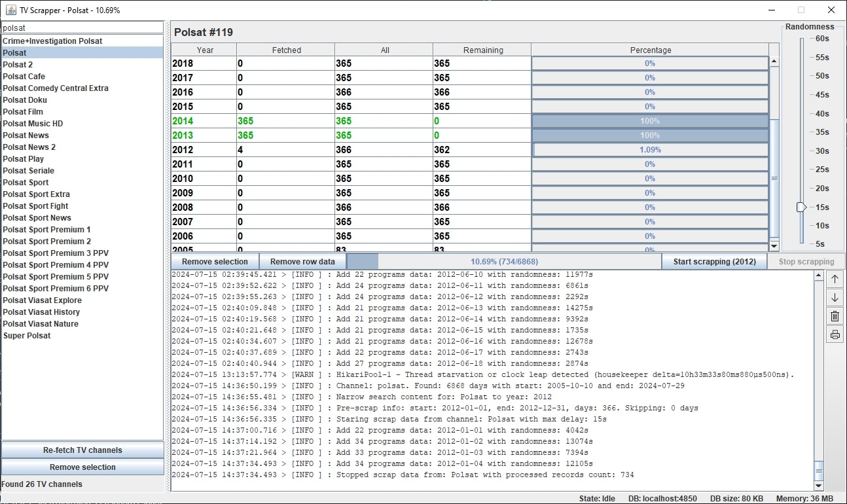This screenshot has width=847, height=504.
Task: Select the 2009 year row
Action: (x=470, y=193)
